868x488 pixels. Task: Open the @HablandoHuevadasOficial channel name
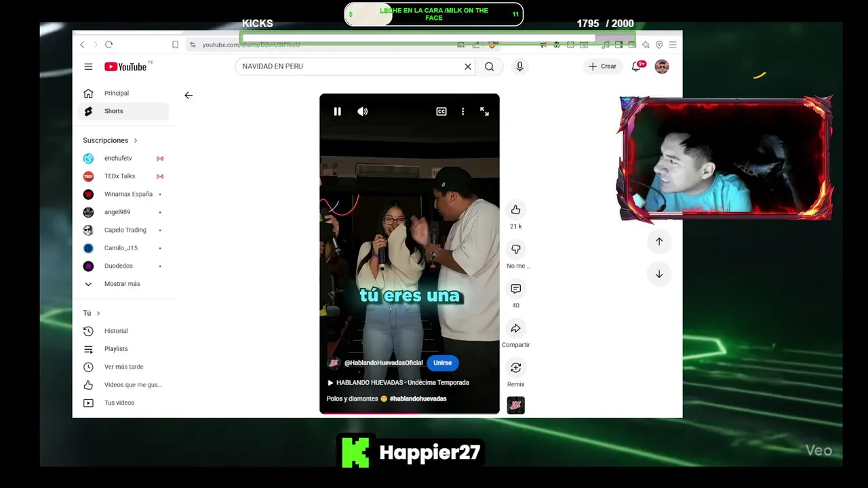[x=383, y=363]
